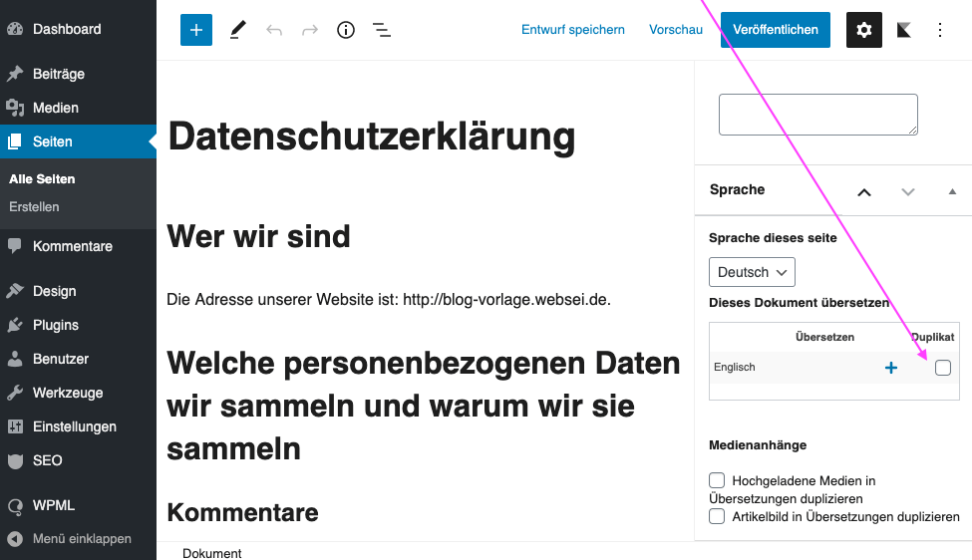The width and height of the screenshot is (972, 560).
Task: Open the list view outline icon
Action: click(381, 30)
